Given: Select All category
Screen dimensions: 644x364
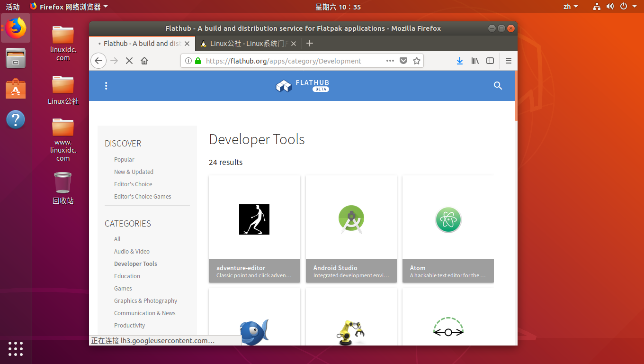Looking at the screenshot, I should (117, 239).
